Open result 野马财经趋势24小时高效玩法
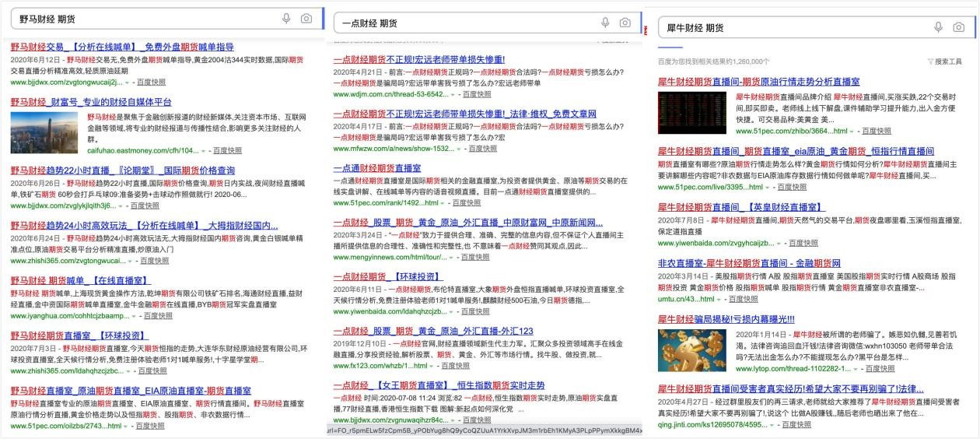The image size is (980, 439). [145, 225]
